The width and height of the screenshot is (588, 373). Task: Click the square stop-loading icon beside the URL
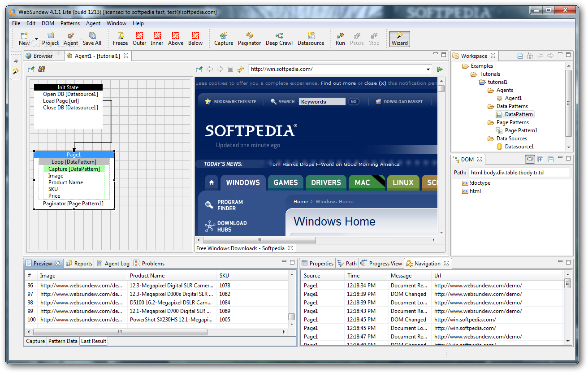pyautogui.click(x=230, y=69)
